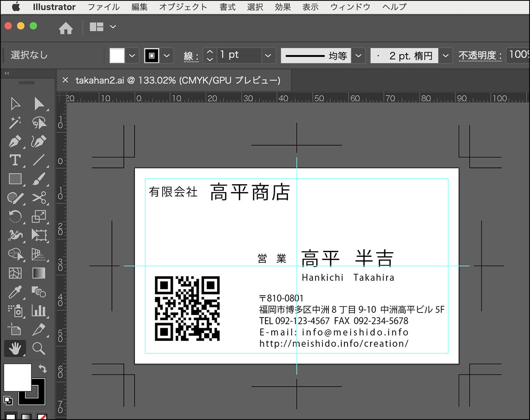Select the Pen tool
The height and width of the screenshot is (420, 530).
coord(15,141)
